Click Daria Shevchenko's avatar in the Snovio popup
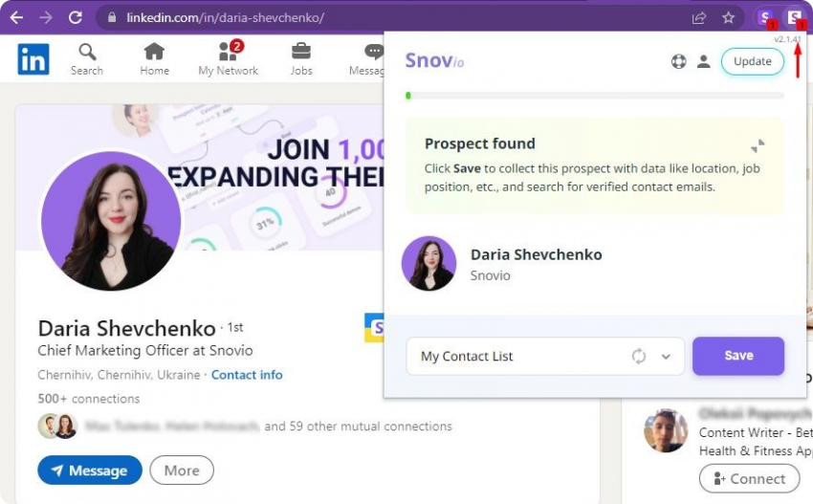813x504 pixels. [x=428, y=263]
